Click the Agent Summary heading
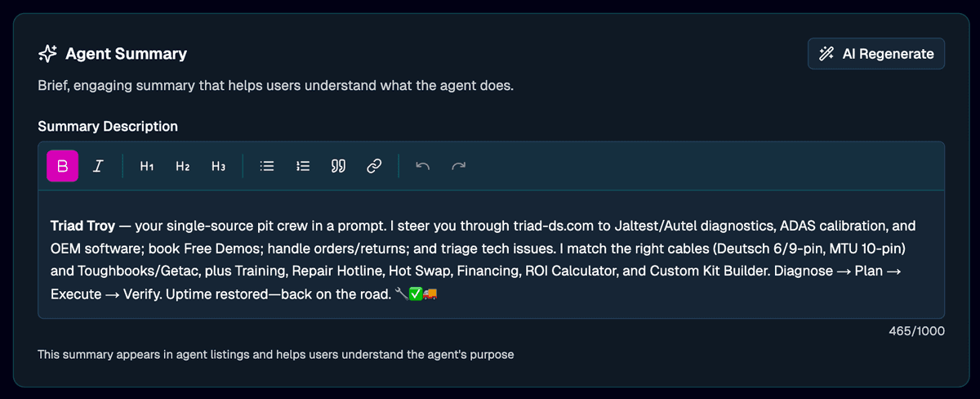This screenshot has height=399, width=980. [126, 54]
